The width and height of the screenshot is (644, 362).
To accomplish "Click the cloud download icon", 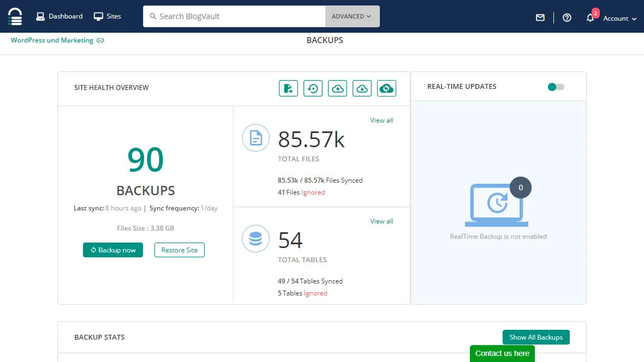I will click(x=362, y=88).
